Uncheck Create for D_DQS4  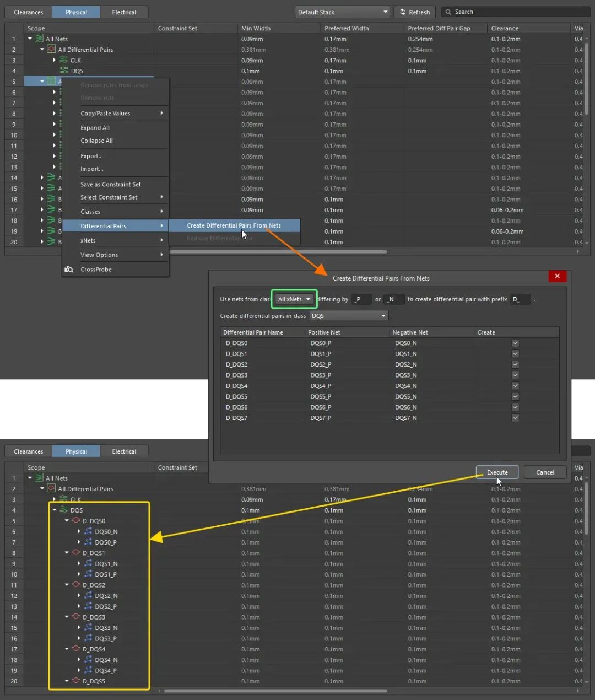point(515,386)
